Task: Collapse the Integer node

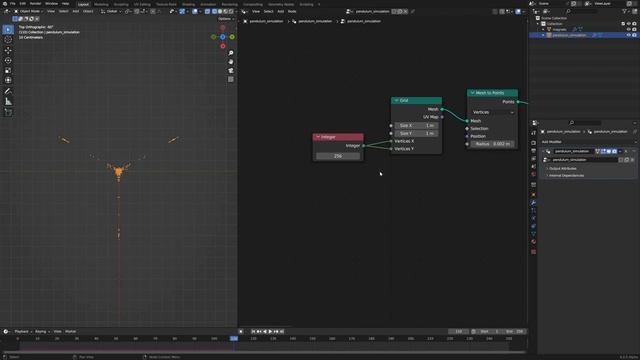Action: (318, 137)
